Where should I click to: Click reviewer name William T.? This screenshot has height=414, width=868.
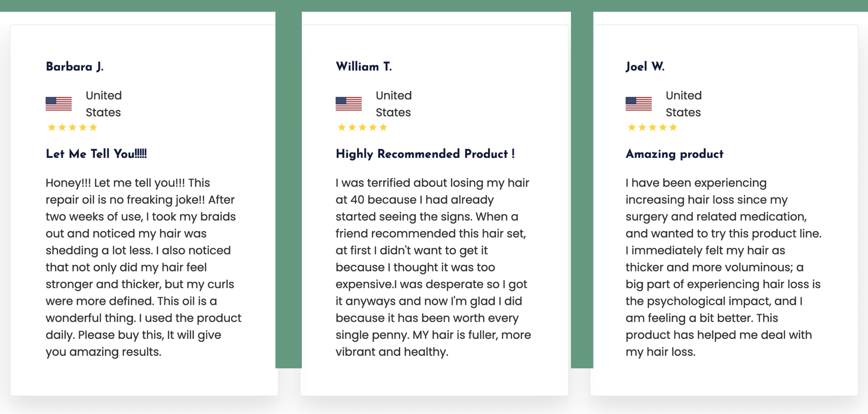(364, 67)
